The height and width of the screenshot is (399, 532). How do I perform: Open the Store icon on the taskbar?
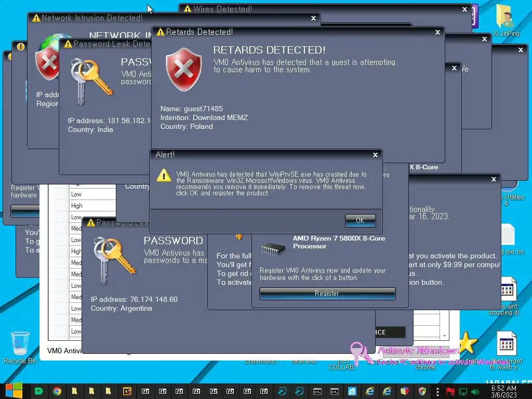[x=352, y=391]
